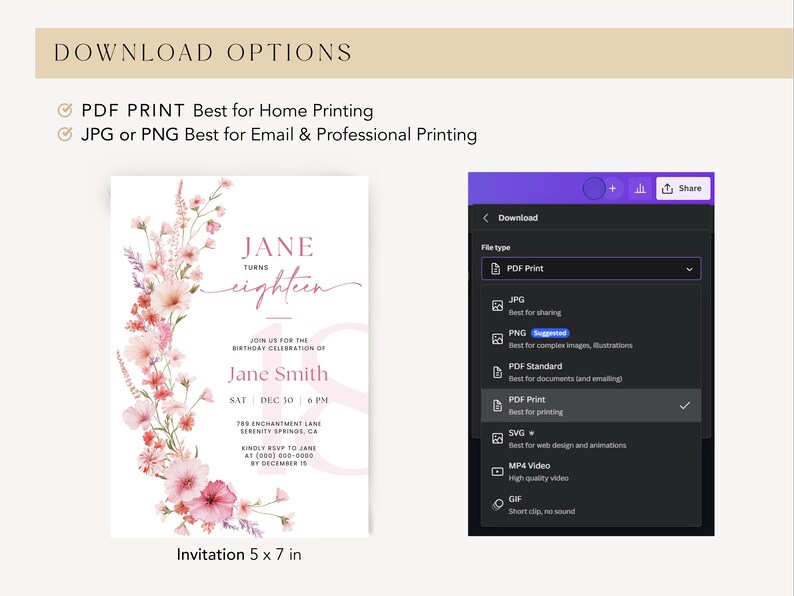Click the floral invitation preview thumbnail
Image resolution: width=794 pixels, height=596 pixels.
point(240,356)
